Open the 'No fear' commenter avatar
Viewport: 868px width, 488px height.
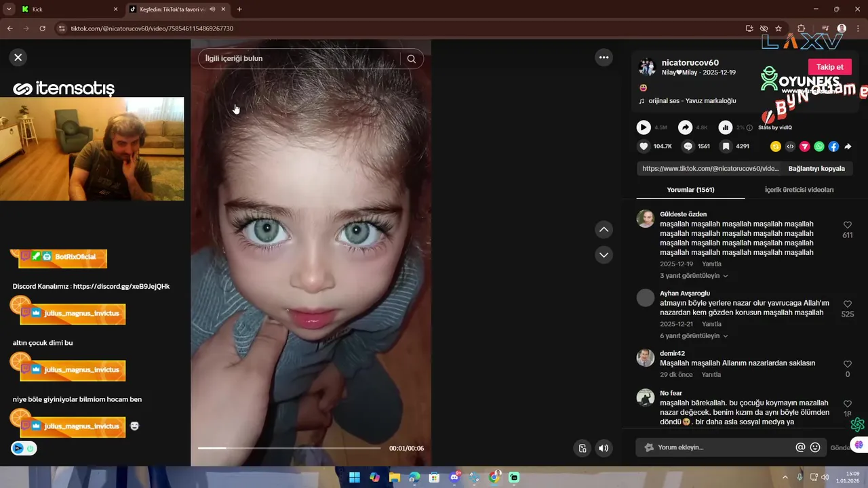coord(646,398)
